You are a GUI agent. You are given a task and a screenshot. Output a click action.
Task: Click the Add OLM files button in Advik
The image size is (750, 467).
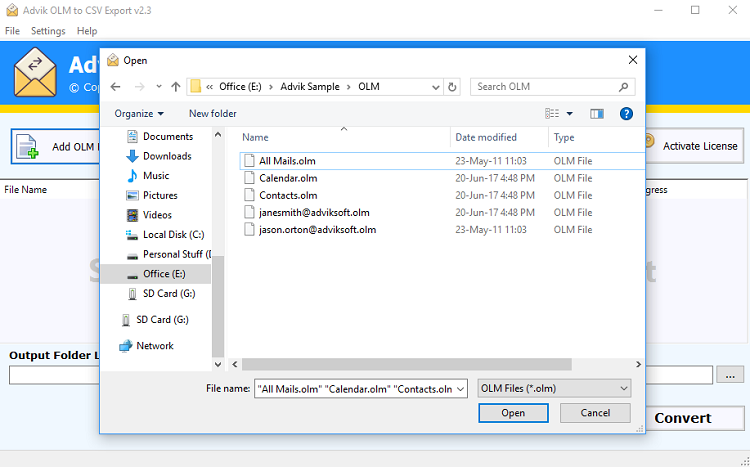(x=55, y=146)
